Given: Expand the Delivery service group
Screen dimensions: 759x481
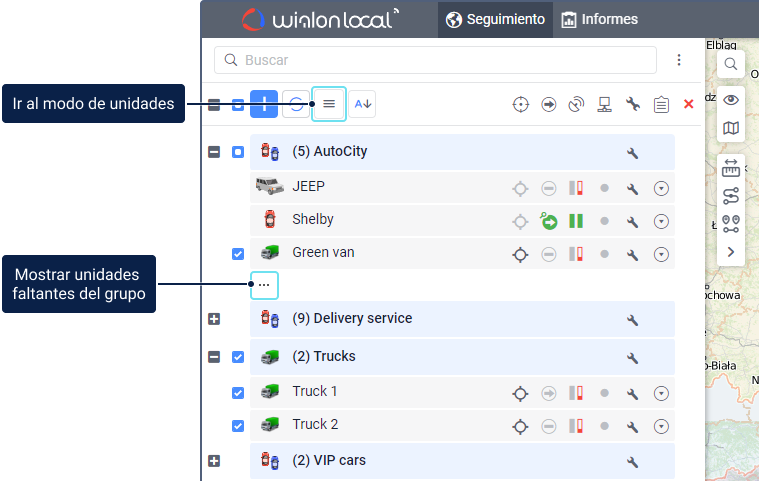Looking at the screenshot, I should coord(213,319).
